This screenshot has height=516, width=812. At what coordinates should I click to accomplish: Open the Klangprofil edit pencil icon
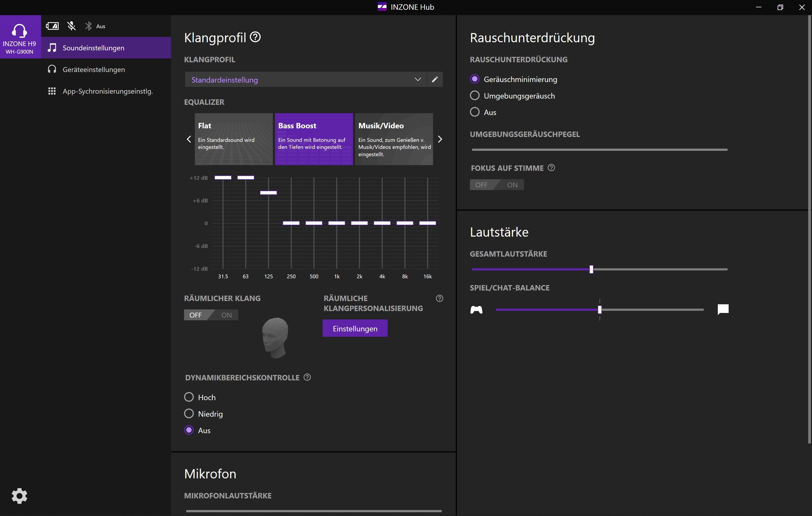click(x=435, y=79)
